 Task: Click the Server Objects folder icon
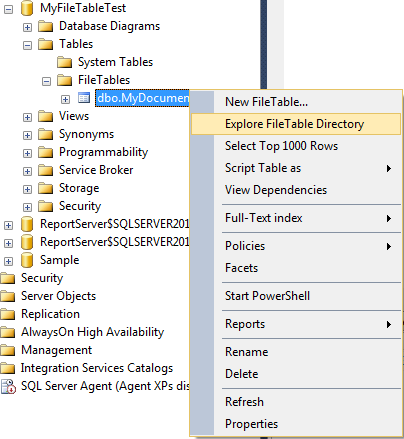[x=7, y=296]
